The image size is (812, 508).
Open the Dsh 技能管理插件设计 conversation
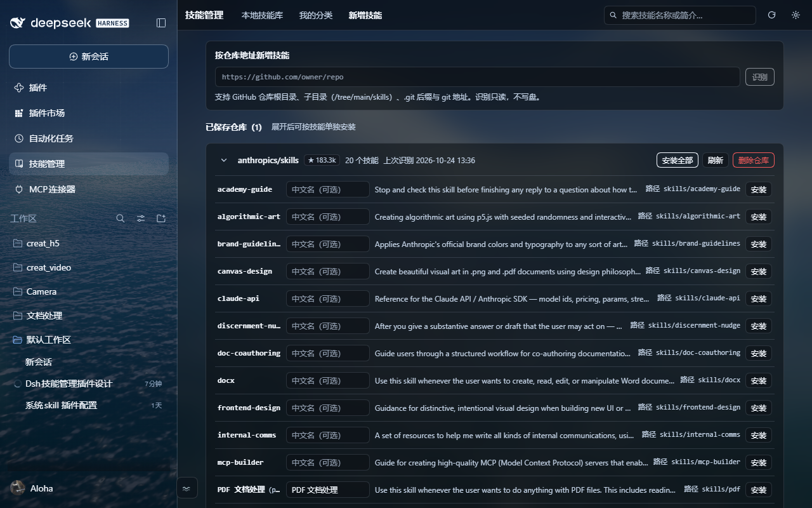(89, 384)
